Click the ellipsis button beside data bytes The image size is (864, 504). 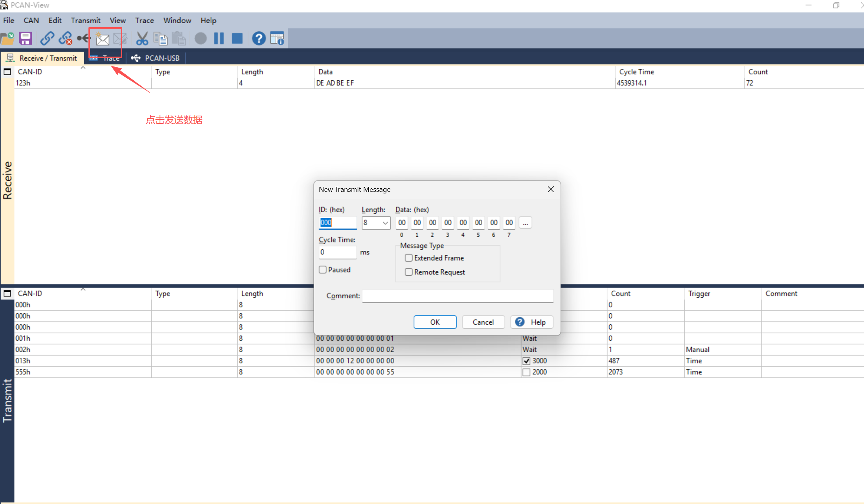click(525, 223)
